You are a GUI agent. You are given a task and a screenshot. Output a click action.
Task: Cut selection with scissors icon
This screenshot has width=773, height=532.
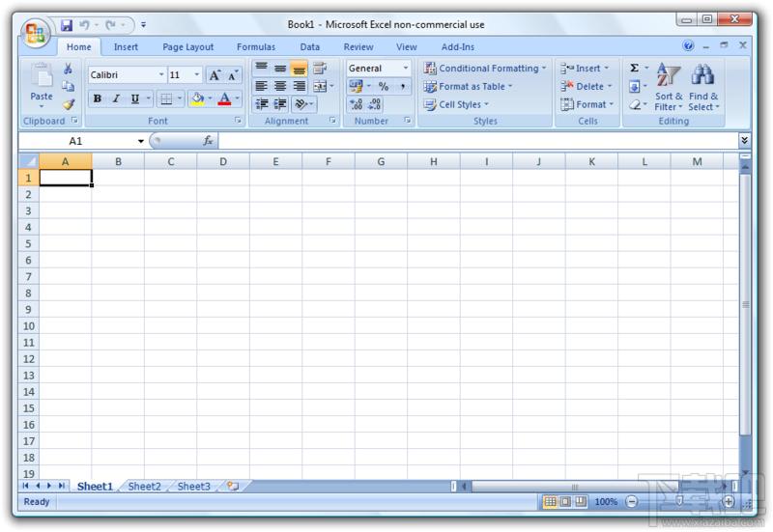(68, 69)
